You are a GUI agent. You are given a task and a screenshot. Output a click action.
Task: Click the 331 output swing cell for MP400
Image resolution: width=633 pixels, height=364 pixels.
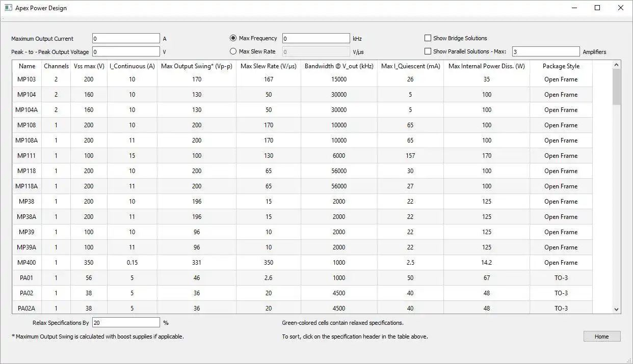pyautogui.click(x=197, y=263)
